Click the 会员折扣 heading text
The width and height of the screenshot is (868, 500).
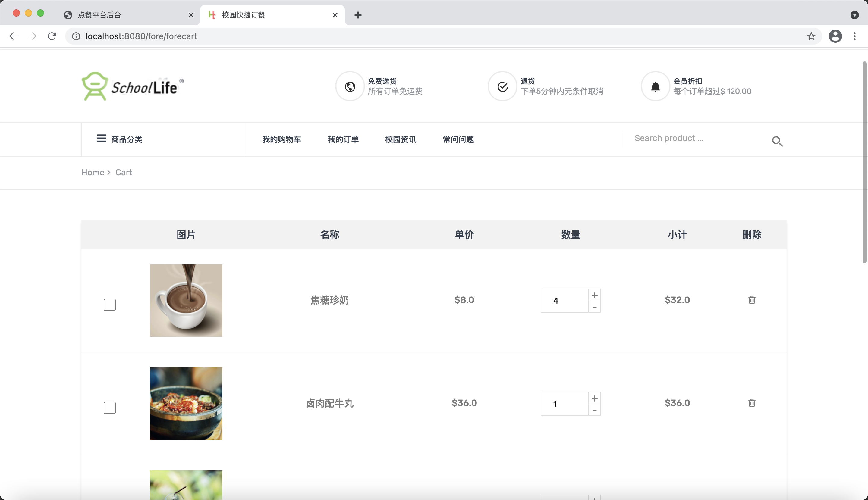coord(687,81)
